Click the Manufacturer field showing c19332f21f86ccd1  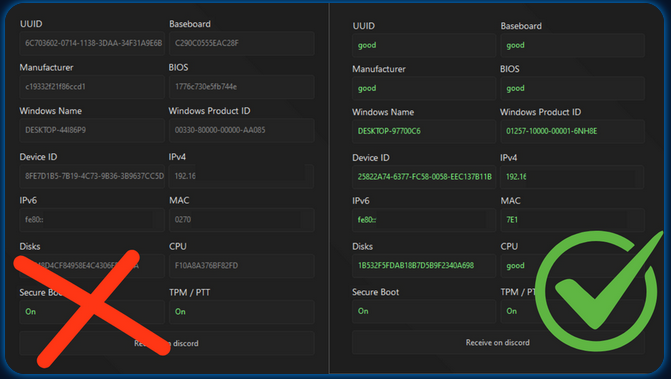click(92, 87)
